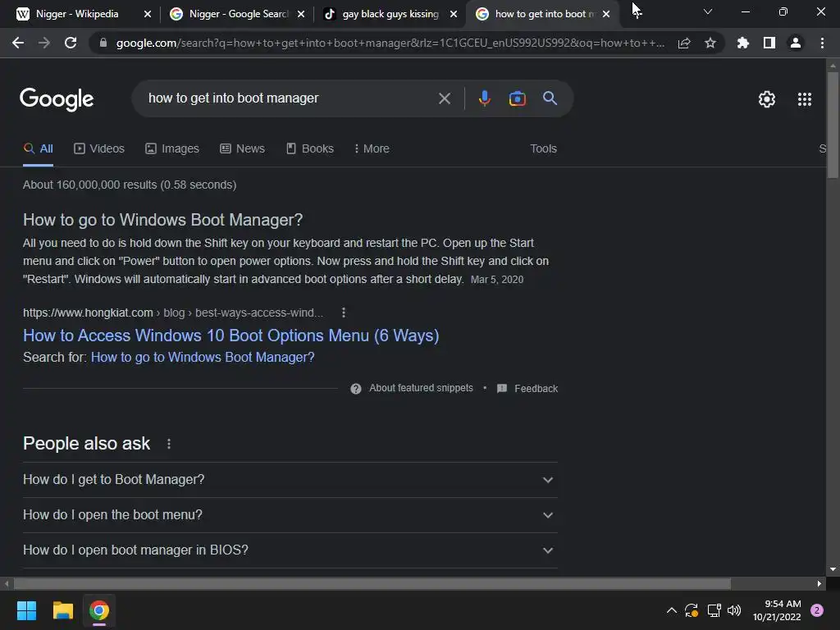Open Chrome profile avatar icon

click(796, 43)
